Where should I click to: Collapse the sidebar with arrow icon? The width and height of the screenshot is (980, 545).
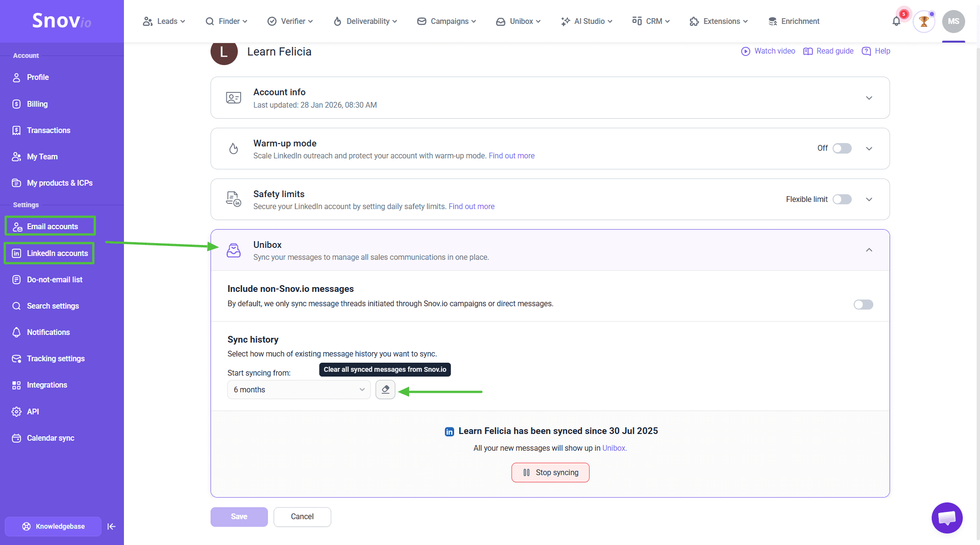(111, 526)
